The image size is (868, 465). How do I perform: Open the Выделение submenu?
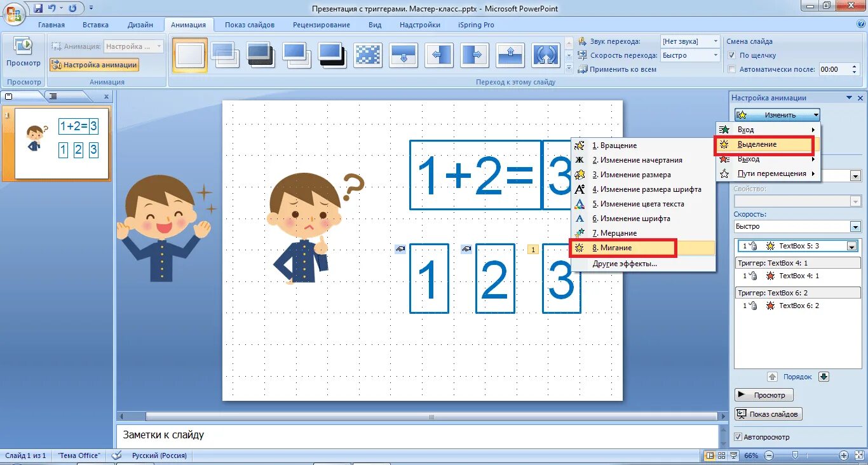tap(768, 144)
